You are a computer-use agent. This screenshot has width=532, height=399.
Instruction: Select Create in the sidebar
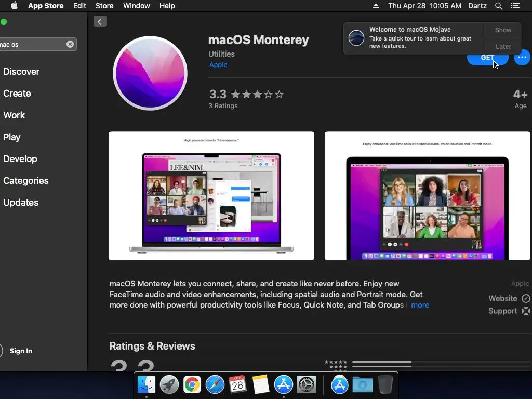point(17,94)
